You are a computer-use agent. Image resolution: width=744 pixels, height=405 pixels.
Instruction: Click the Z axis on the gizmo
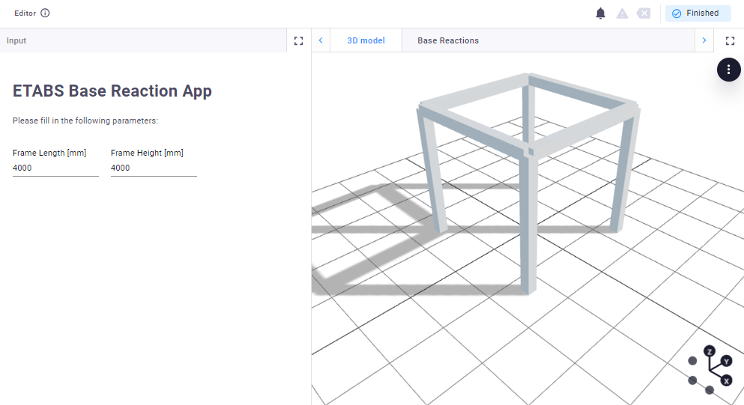coord(709,352)
